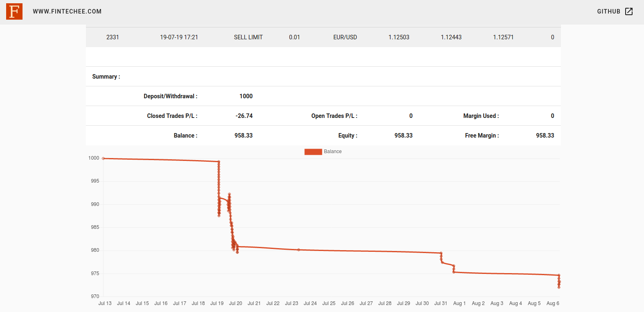This screenshot has width=644, height=312.
Task: Click the value 1.12443 in the order row
Action: (451, 37)
